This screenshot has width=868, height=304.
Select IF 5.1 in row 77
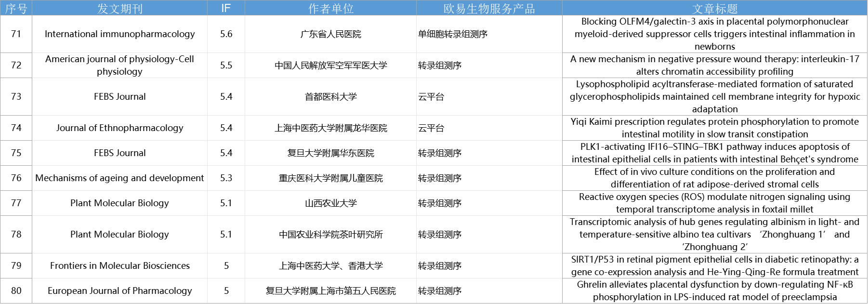tap(226, 203)
